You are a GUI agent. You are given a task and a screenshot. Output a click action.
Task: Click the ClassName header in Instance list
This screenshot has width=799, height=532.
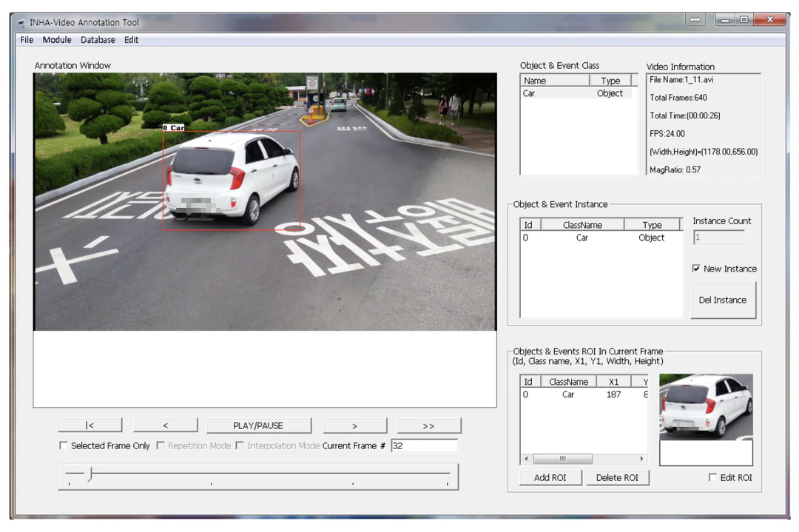pyautogui.click(x=582, y=225)
